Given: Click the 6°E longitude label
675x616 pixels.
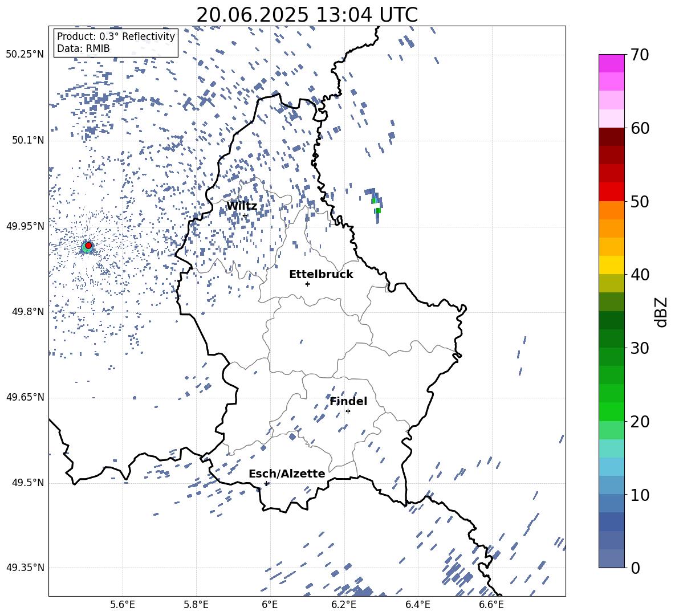Looking at the screenshot, I should click(270, 605).
